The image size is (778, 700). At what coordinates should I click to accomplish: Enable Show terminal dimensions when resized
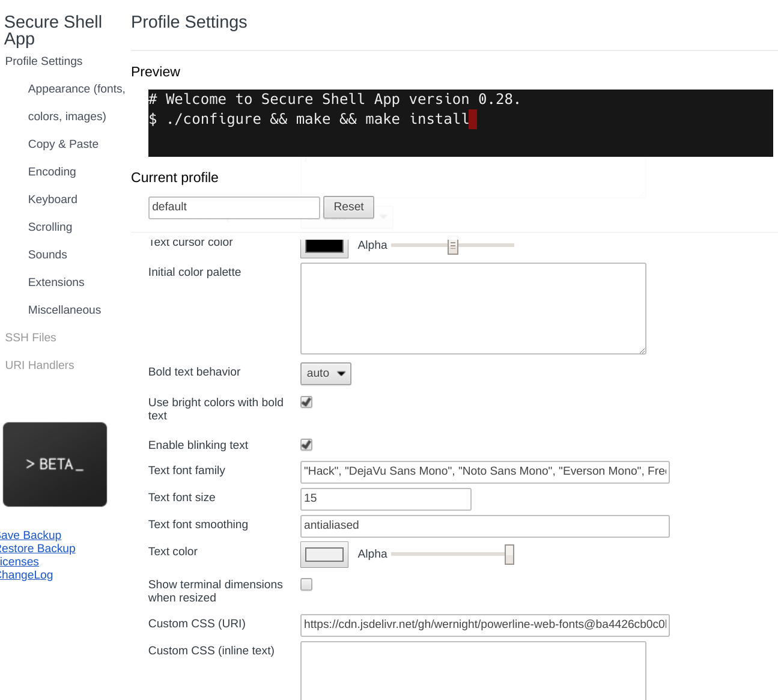click(x=306, y=584)
